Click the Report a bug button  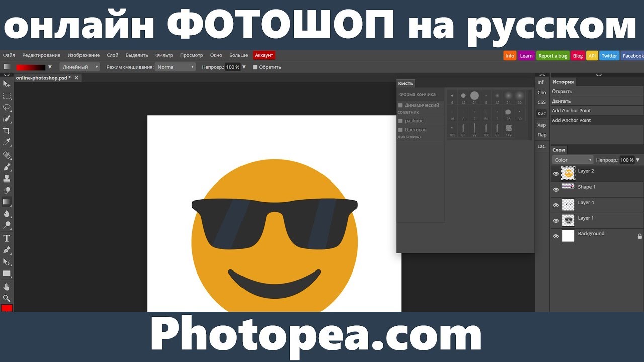tap(553, 56)
